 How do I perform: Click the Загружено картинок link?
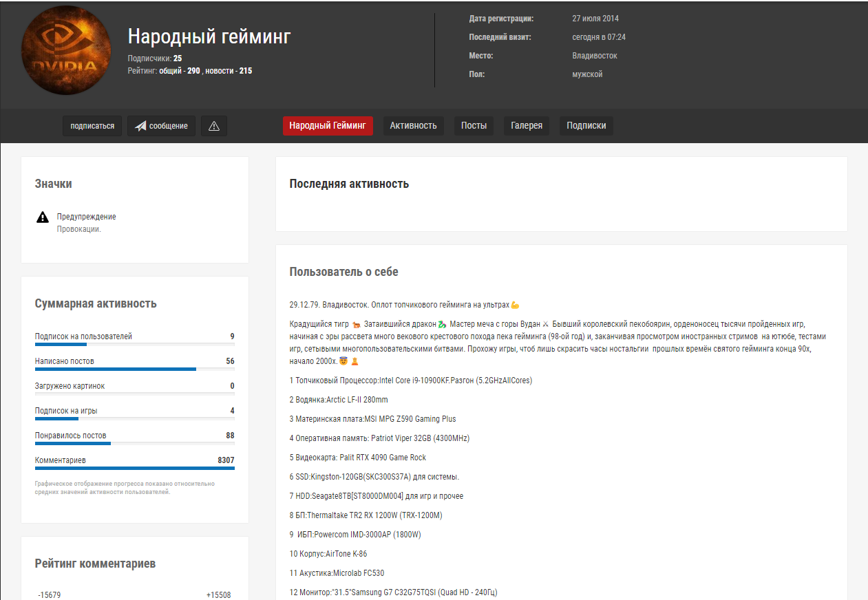[x=70, y=386]
